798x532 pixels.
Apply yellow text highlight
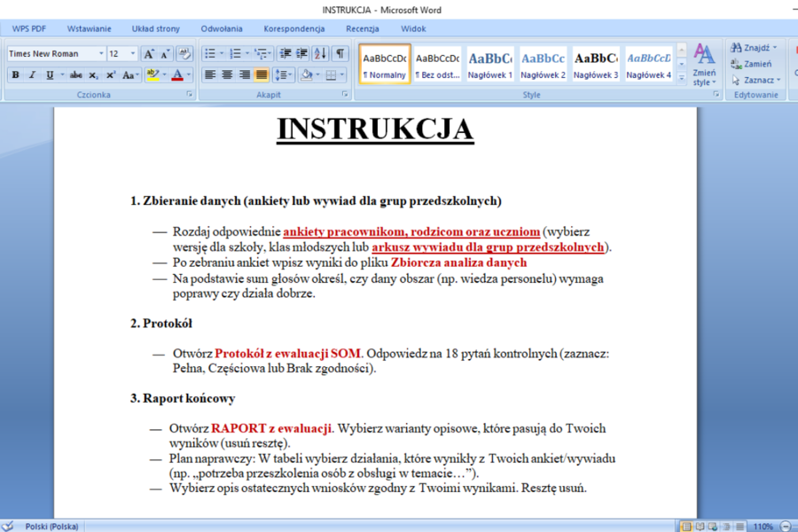153,74
